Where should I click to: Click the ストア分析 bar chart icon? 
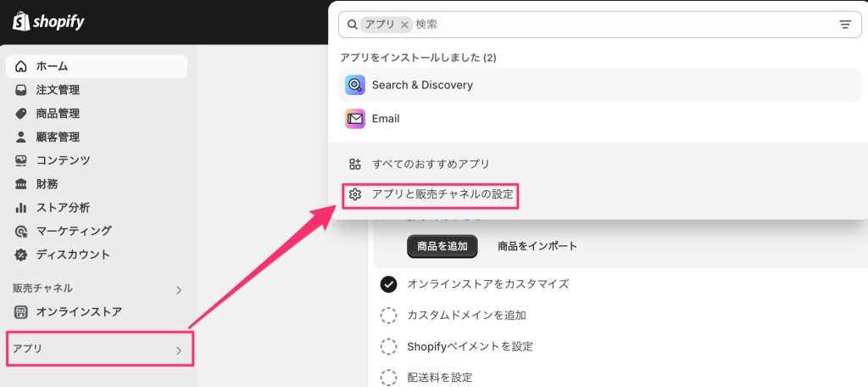[x=21, y=208]
